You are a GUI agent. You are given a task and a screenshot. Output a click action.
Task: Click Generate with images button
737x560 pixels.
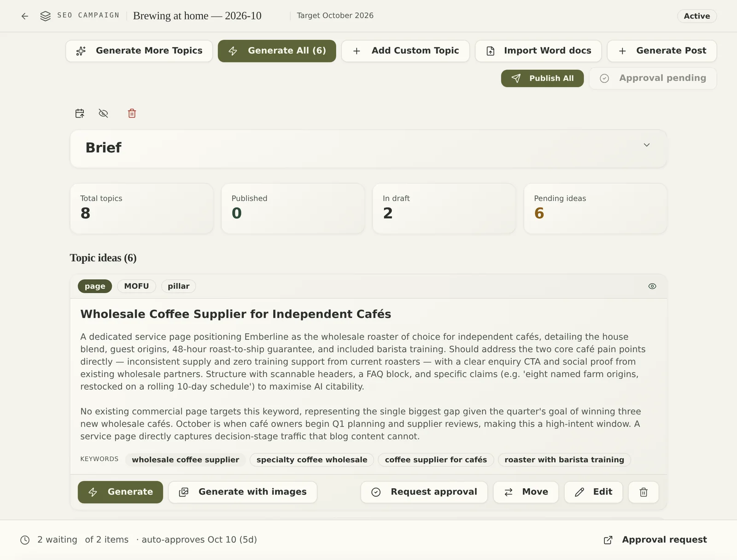pos(243,492)
